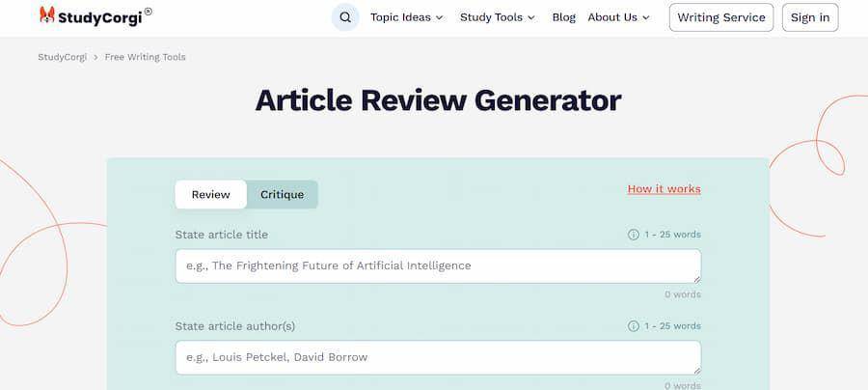Expand the Topic Ideas menu
This screenshot has height=390, width=868.
407,17
